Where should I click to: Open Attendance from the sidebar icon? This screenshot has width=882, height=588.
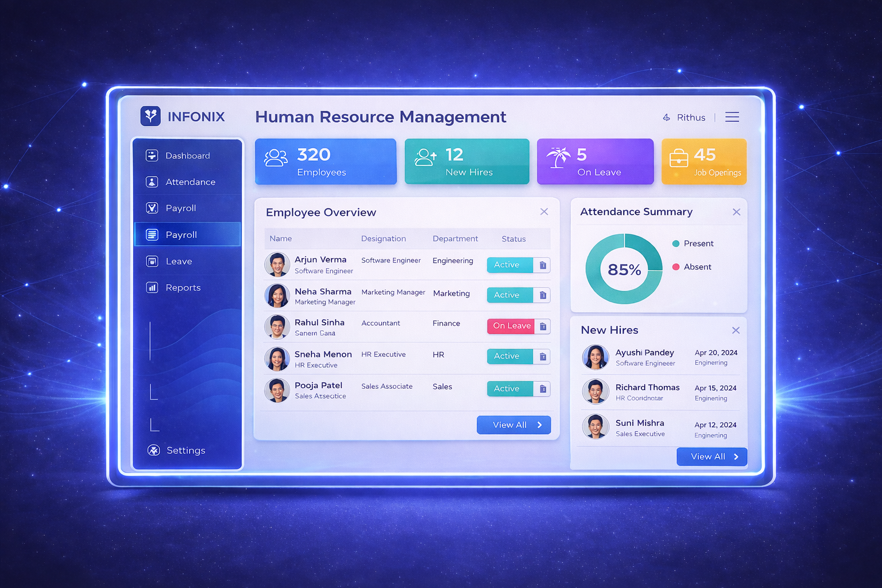(151, 181)
